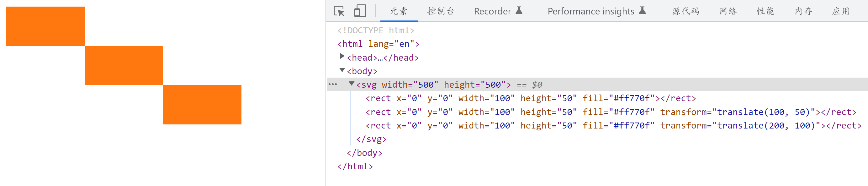Click the top-left orange rectangle

(45, 26)
